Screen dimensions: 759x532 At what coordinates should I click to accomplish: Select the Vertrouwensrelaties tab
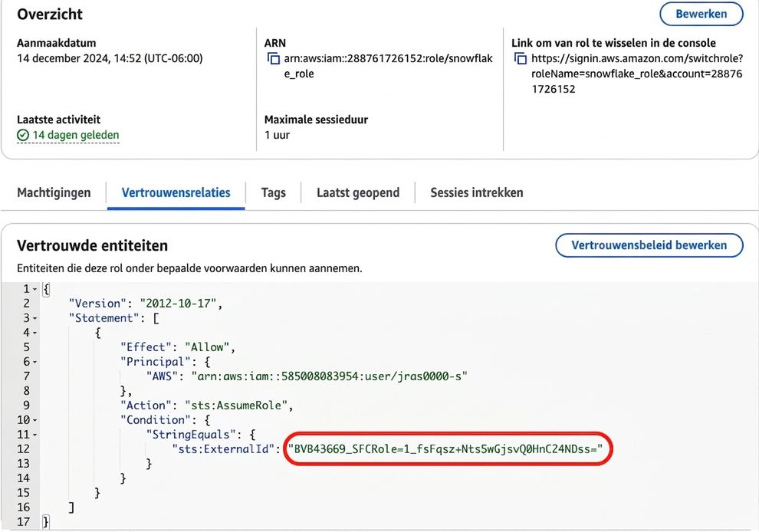[x=176, y=192]
